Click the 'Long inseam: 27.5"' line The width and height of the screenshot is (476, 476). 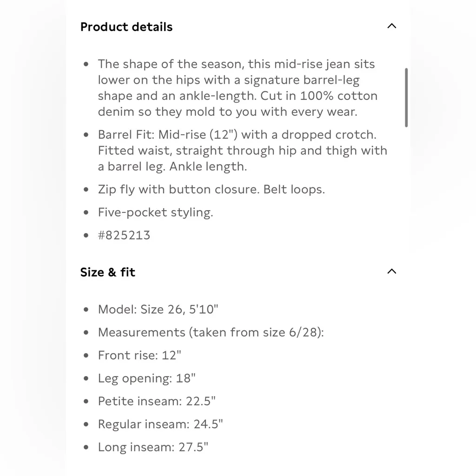click(153, 447)
